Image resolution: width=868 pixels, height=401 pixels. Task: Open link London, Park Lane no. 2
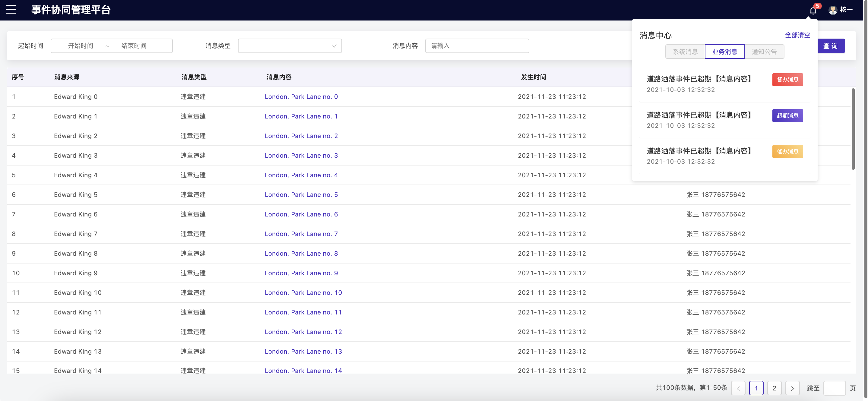[x=301, y=136]
